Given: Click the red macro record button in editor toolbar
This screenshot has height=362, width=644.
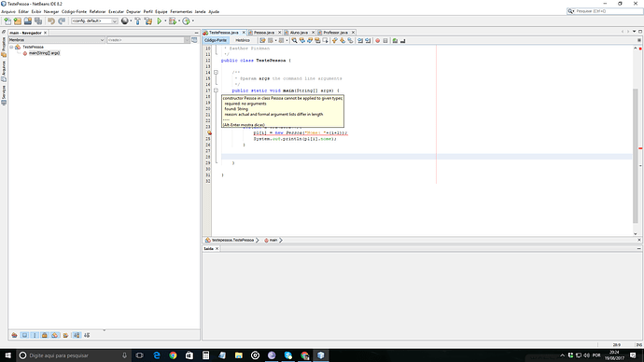Looking at the screenshot, I should click(x=377, y=41).
